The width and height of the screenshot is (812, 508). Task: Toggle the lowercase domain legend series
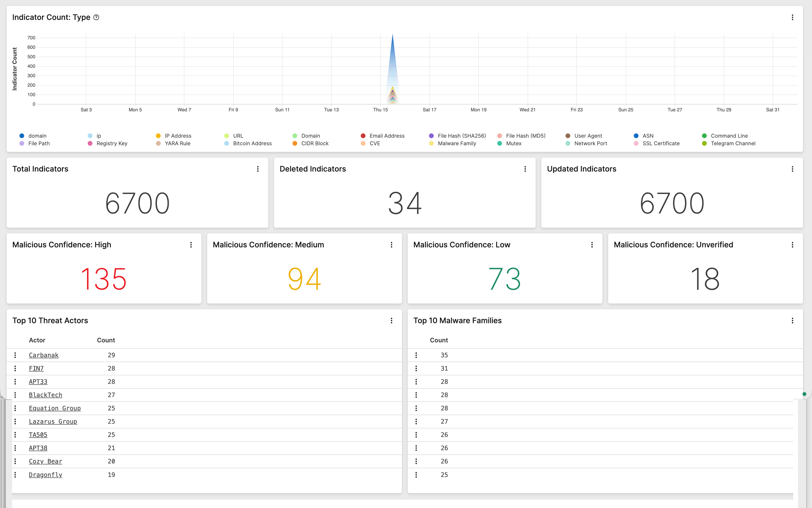(33, 136)
